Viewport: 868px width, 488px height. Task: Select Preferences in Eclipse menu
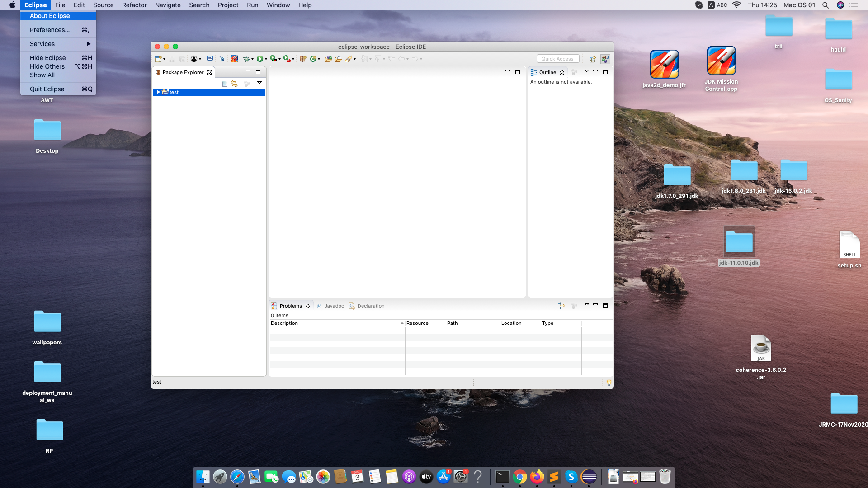50,30
